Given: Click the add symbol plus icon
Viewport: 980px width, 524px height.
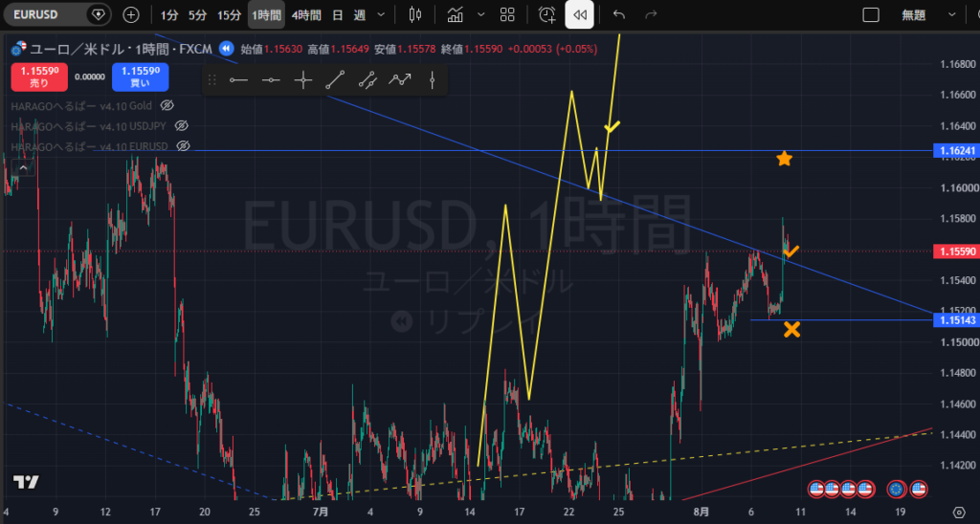Looking at the screenshot, I should pyautogui.click(x=130, y=15).
